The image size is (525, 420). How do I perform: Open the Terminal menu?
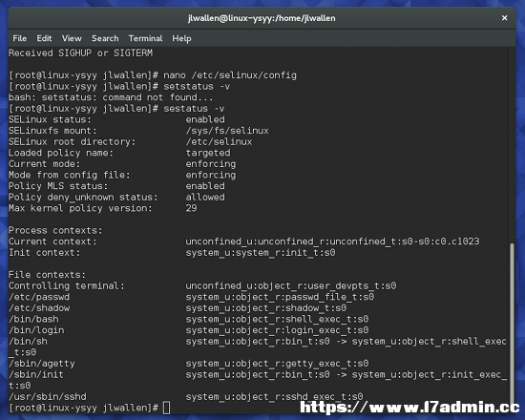click(145, 38)
